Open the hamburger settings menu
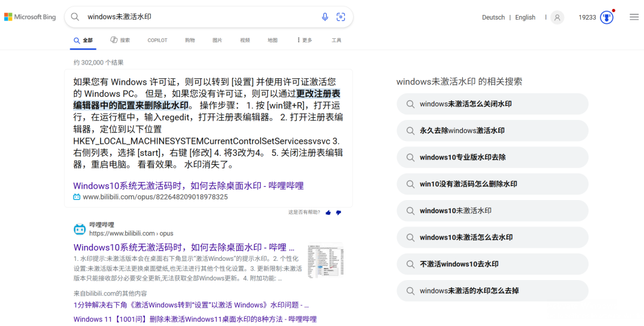The height and width of the screenshot is (326, 644). [634, 17]
